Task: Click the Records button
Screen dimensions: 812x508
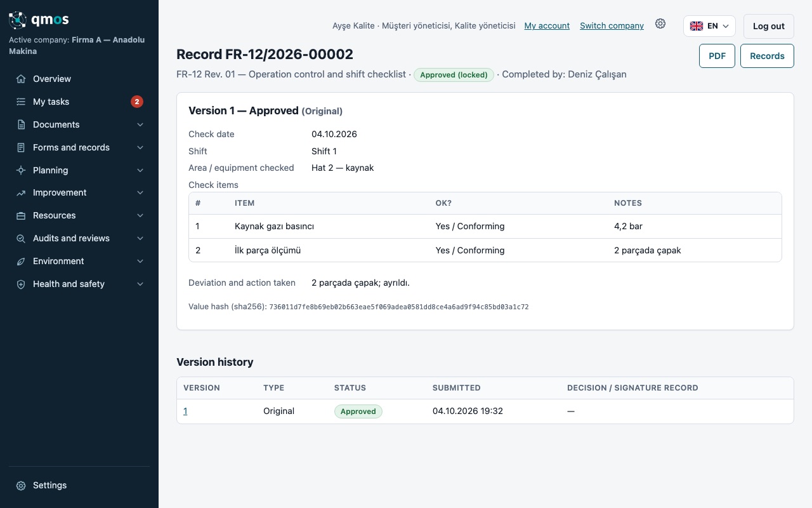Action: pos(767,56)
